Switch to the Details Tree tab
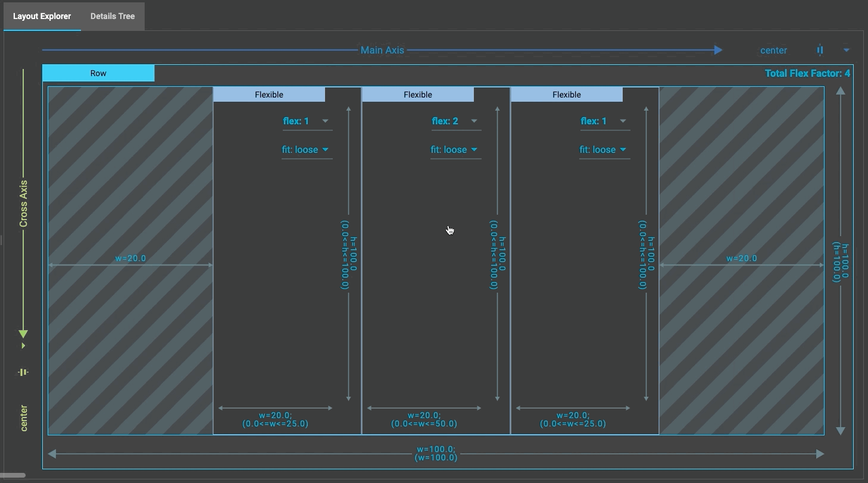Viewport: 868px width, 483px height. point(112,16)
